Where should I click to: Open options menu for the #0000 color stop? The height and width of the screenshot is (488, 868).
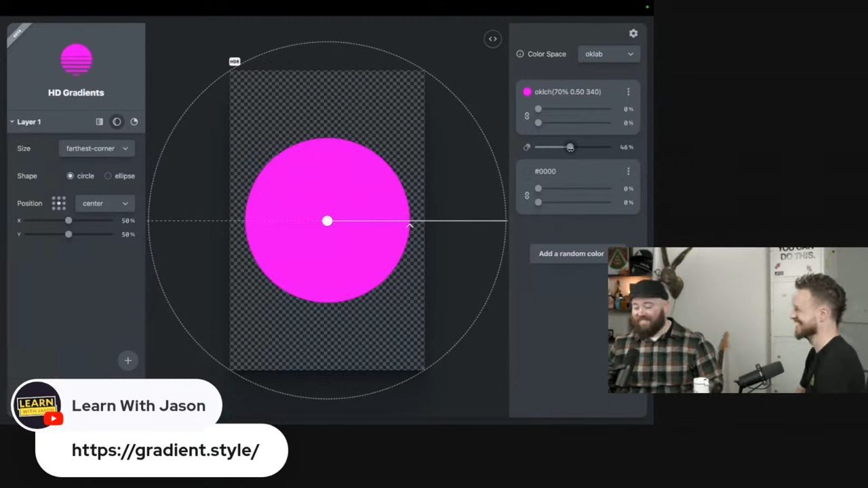[x=628, y=171]
